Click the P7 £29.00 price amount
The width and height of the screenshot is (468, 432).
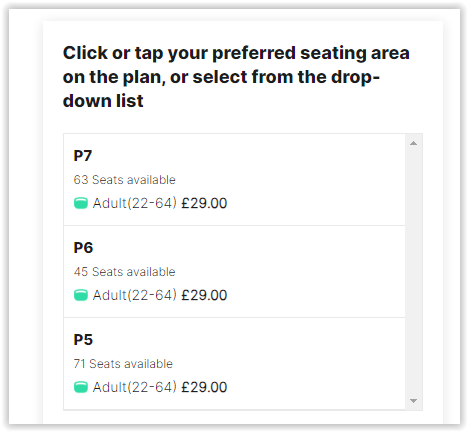[x=204, y=203]
